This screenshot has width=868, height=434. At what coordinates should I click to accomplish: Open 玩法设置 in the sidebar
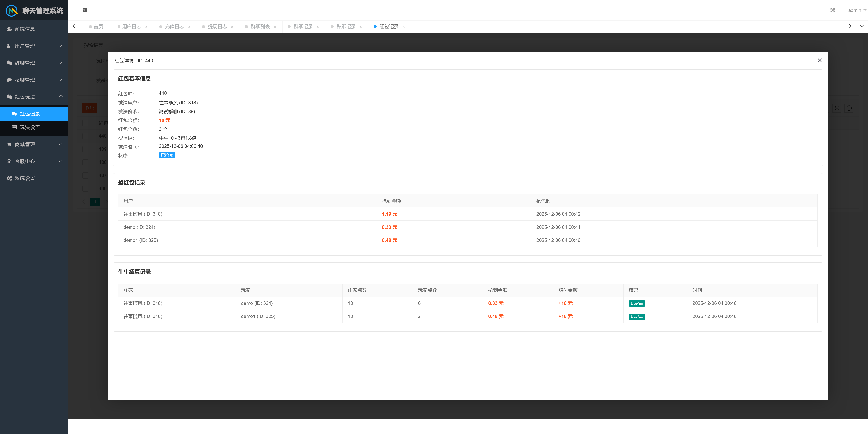click(30, 127)
